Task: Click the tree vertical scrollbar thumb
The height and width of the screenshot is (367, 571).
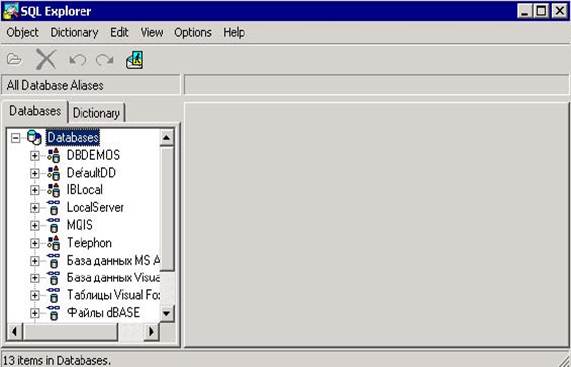Action: (167, 209)
